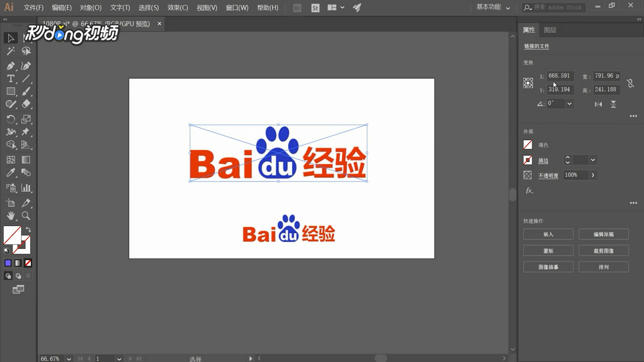Set paint type to None
644x362 pixels.
coord(28,263)
